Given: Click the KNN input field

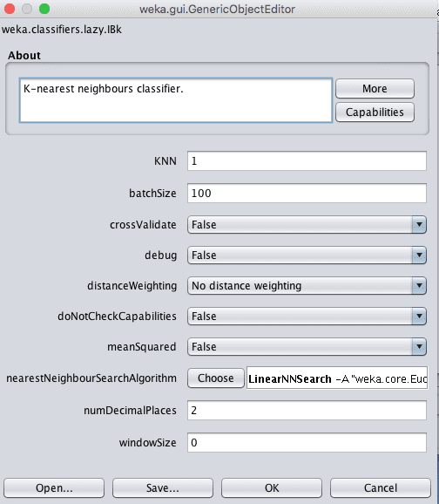Looking at the screenshot, I should coord(307,160).
